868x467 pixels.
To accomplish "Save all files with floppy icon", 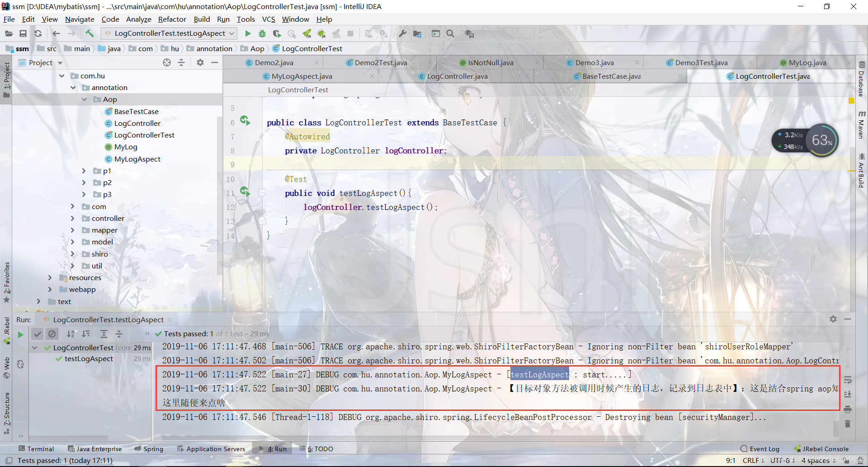I will point(23,33).
